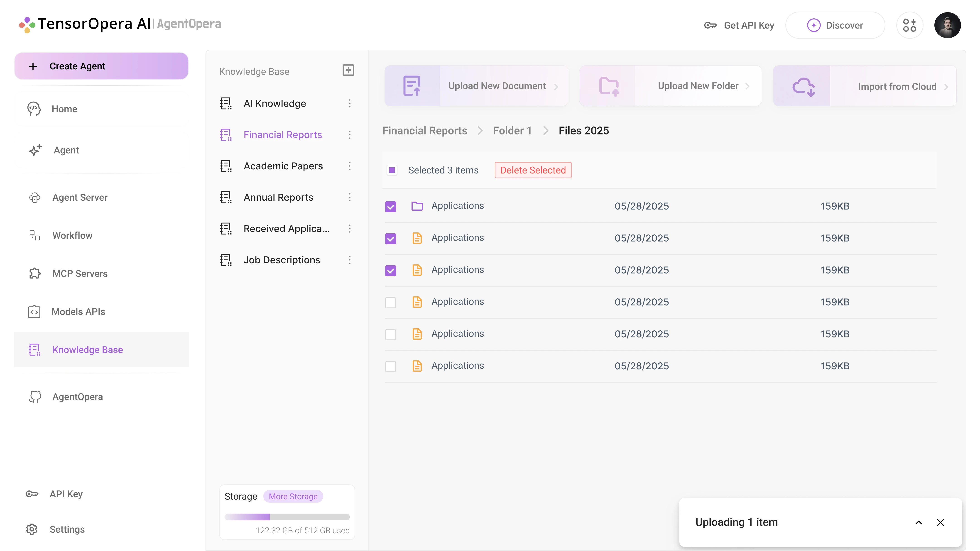Navigate to Folder 1 via breadcrumb

pos(512,130)
